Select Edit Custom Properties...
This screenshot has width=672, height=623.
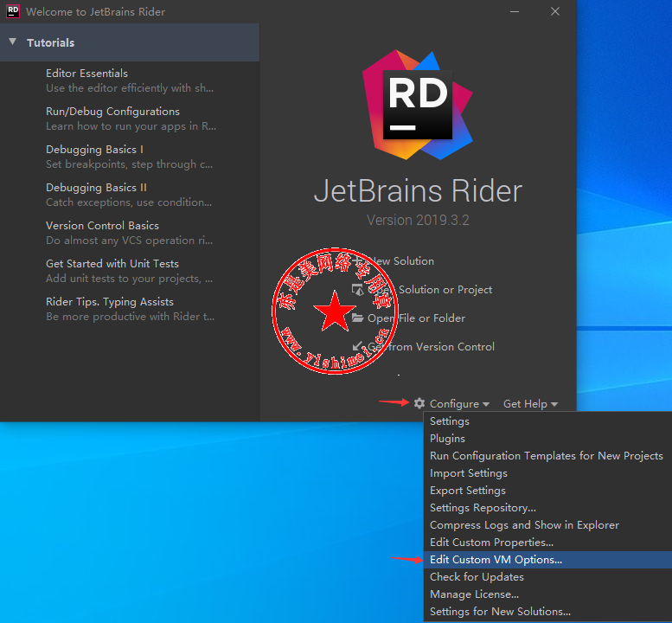[547, 542]
